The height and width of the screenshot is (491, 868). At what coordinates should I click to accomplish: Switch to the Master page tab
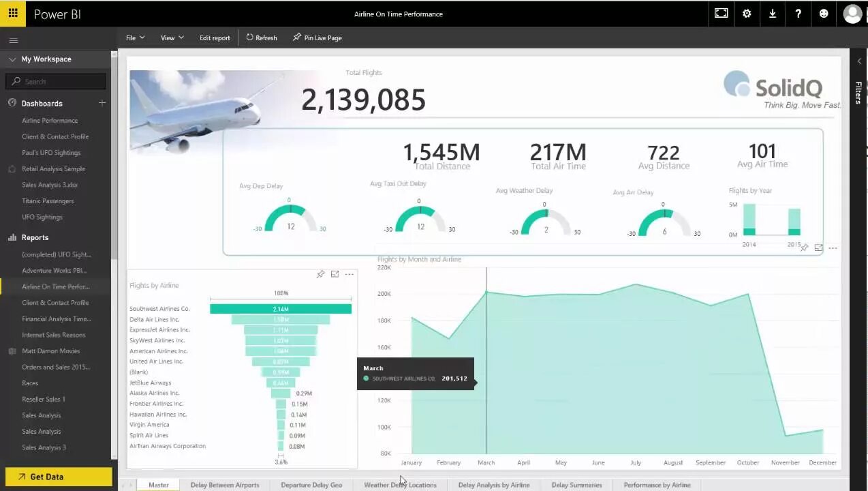[x=159, y=485]
